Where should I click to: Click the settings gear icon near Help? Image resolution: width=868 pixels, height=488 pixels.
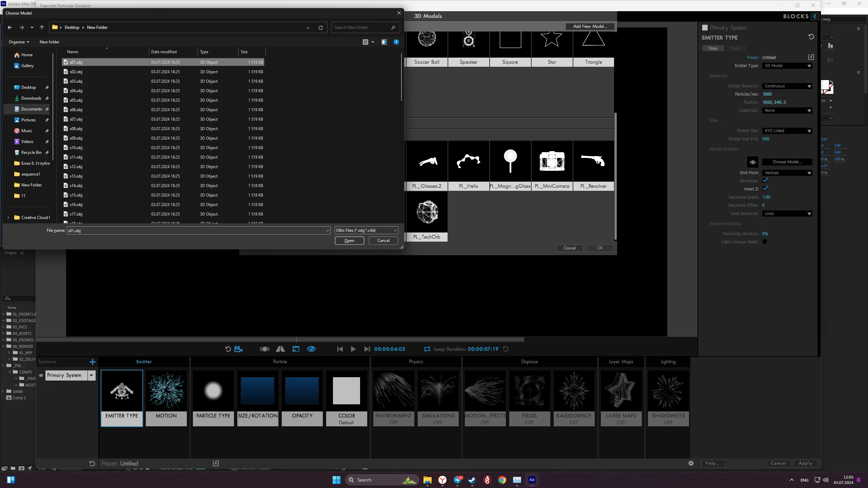(691, 463)
